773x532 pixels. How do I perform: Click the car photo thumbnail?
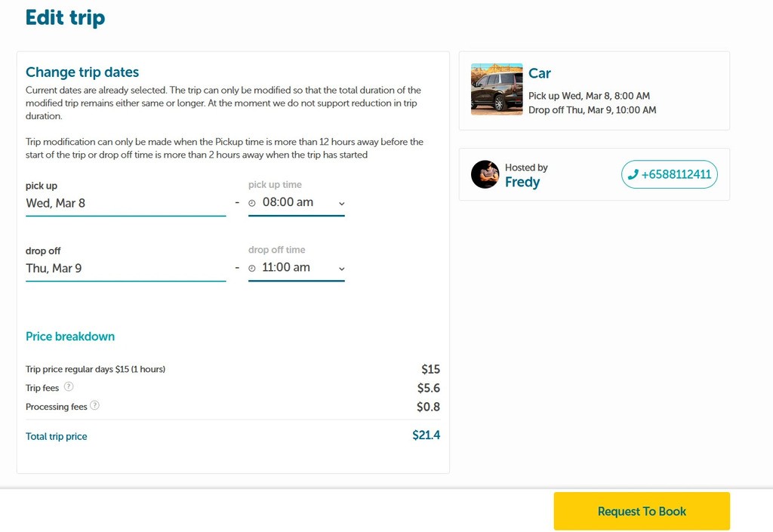click(x=497, y=90)
